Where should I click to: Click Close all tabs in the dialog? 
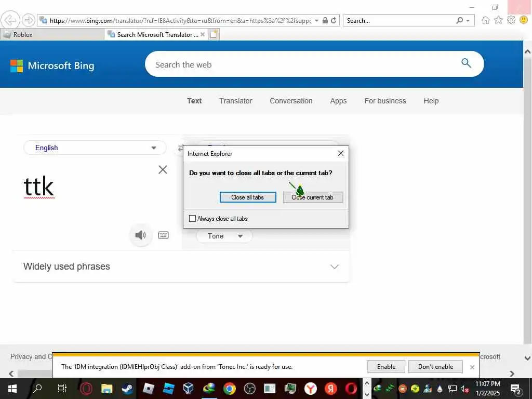pyautogui.click(x=248, y=197)
